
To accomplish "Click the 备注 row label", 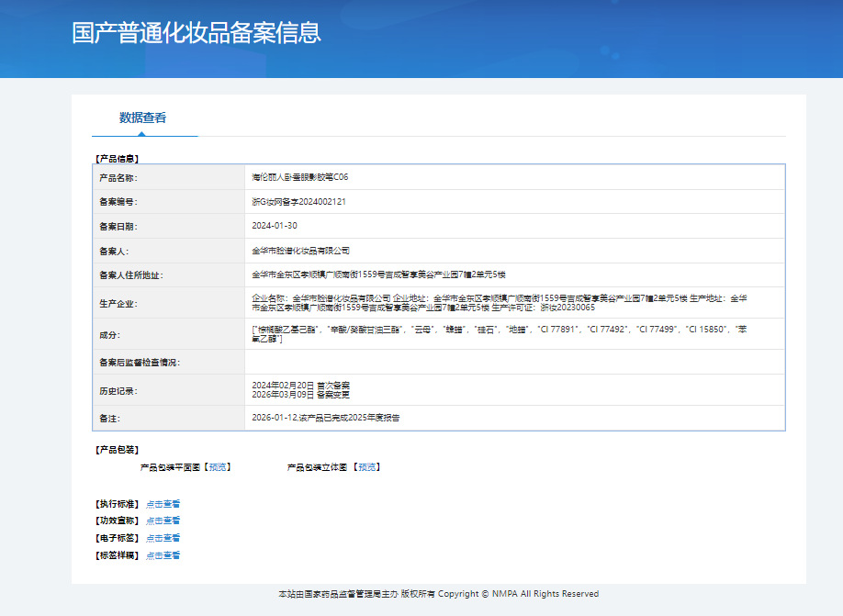I will pos(109,419).
